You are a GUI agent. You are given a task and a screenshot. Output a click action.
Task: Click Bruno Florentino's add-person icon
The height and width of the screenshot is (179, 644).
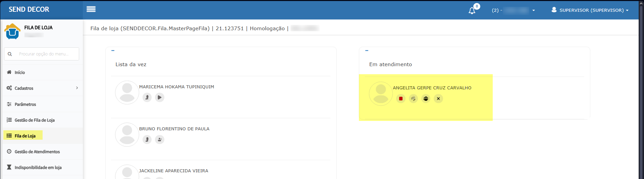(x=160, y=139)
